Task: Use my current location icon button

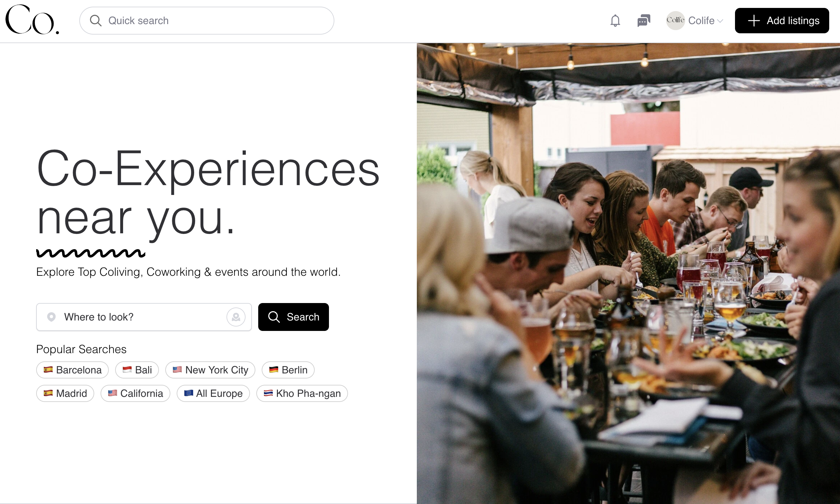Action: point(236,317)
